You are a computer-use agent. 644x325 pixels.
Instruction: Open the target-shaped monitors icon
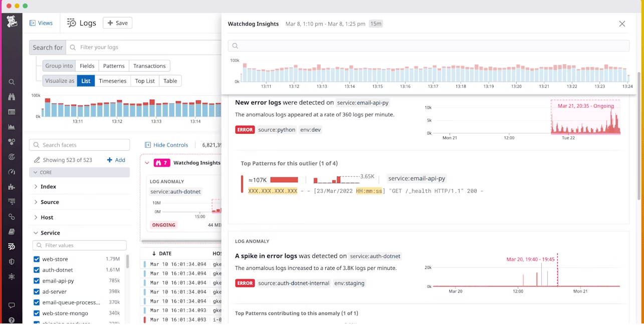(x=12, y=157)
